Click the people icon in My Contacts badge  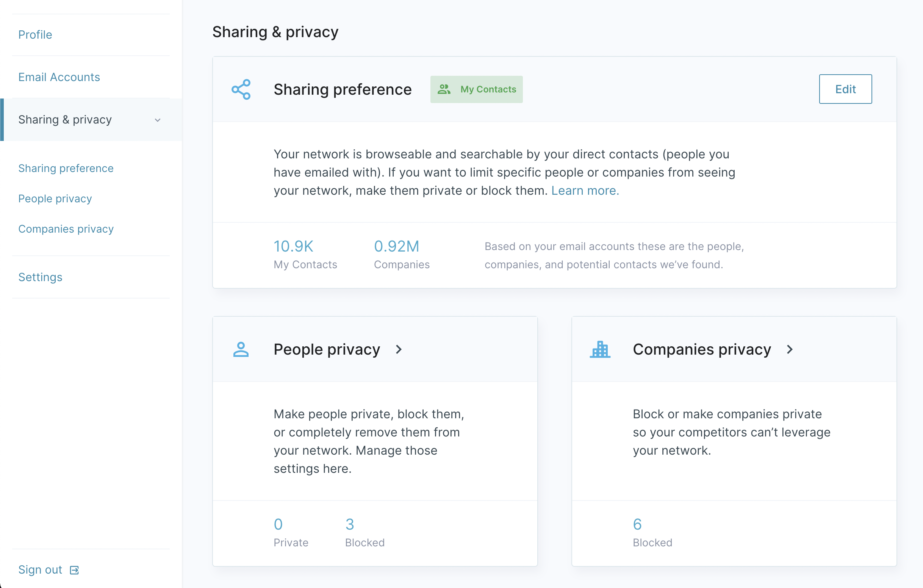[444, 89]
